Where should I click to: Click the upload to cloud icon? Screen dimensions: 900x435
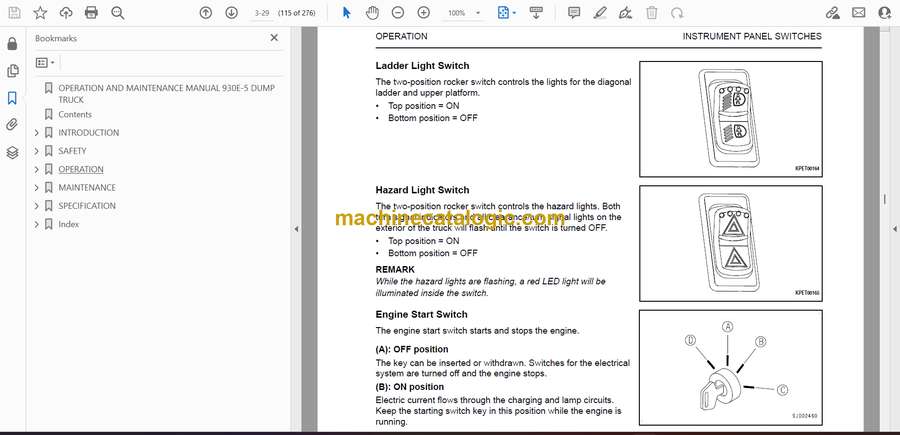click(66, 13)
